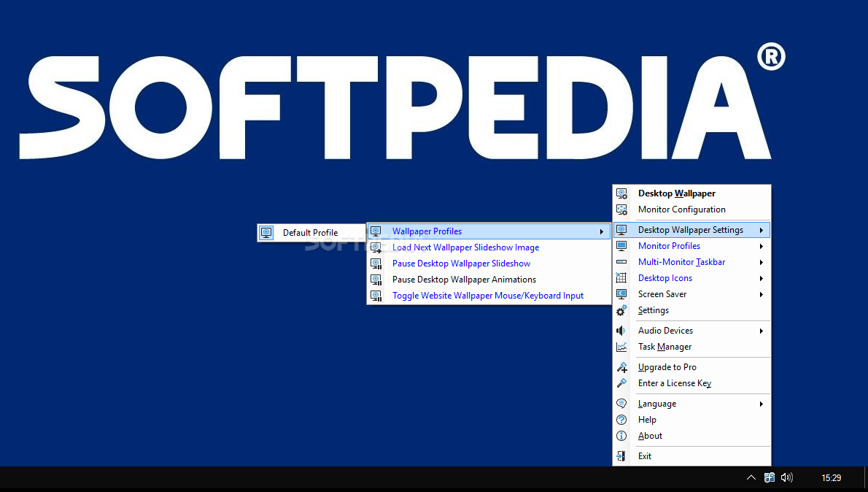Expand Audio Devices submenu arrow
Screen dimensions: 868x492
(x=762, y=331)
